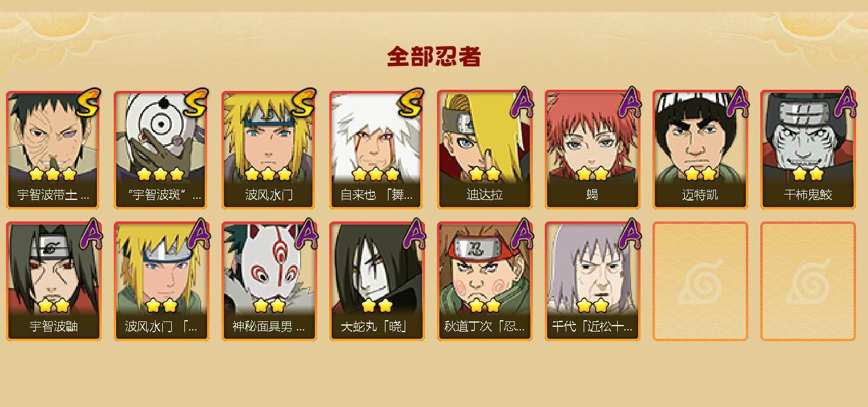
Task: Click the first empty ninja slot
Action: (x=700, y=281)
